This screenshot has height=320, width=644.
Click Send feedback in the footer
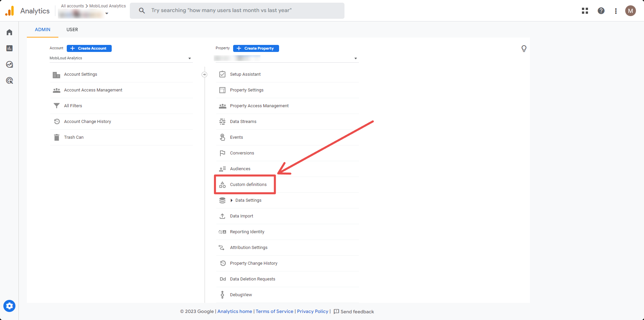354,312
